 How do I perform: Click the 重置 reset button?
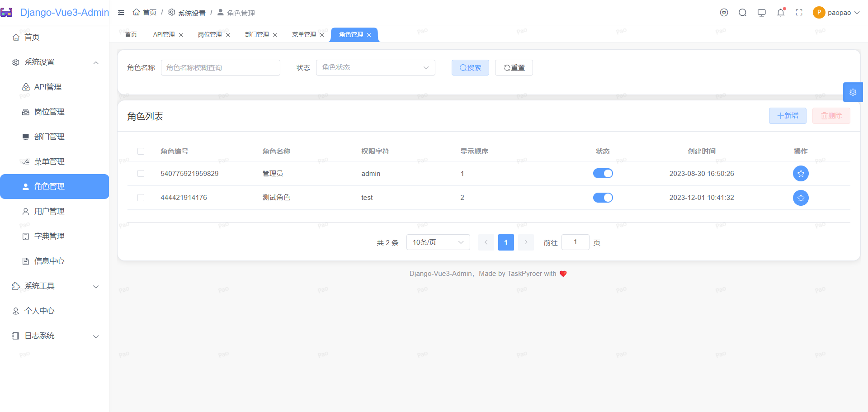[514, 68]
